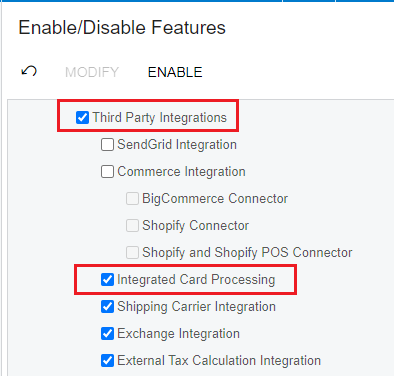Uncheck External Tax Calculation Integration checkbox
The height and width of the screenshot is (376, 394).
click(x=107, y=361)
